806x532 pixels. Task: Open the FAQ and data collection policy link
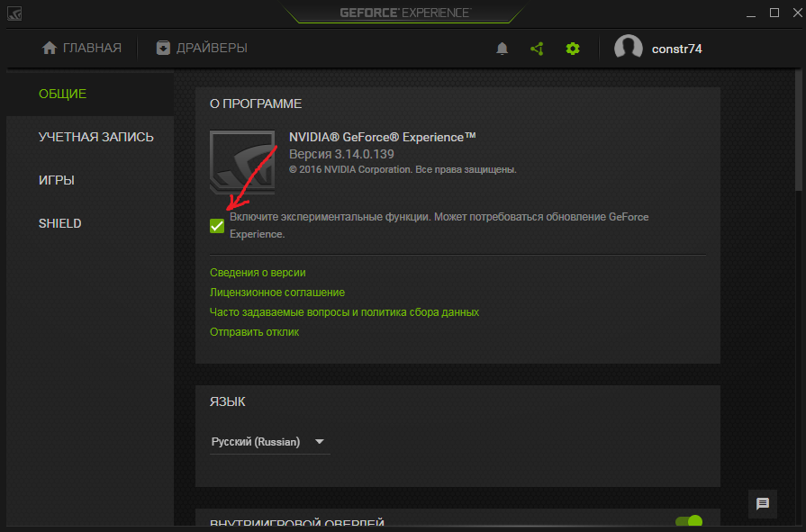point(344,312)
